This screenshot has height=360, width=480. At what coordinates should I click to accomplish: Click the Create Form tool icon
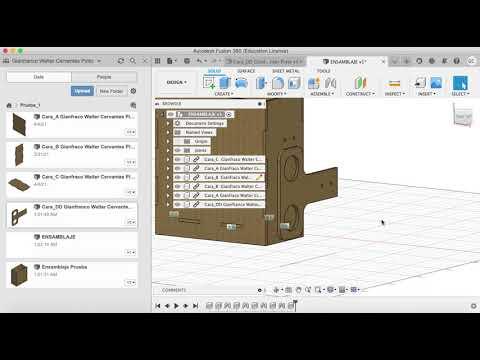(241, 83)
